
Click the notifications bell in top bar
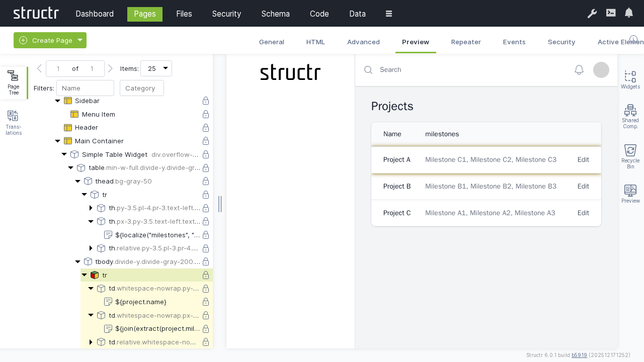pyautogui.click(x=629, y=13)
